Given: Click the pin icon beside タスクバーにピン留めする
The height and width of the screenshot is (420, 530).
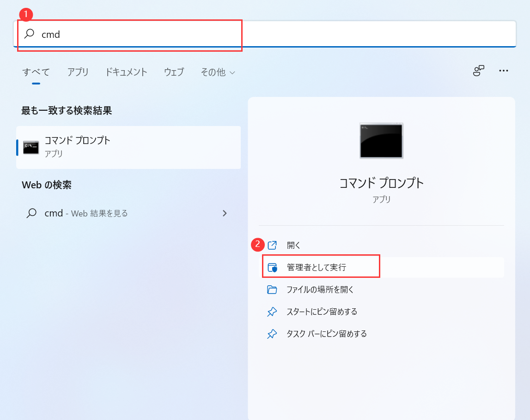Looking at the screenshot, I should [273, 334].
